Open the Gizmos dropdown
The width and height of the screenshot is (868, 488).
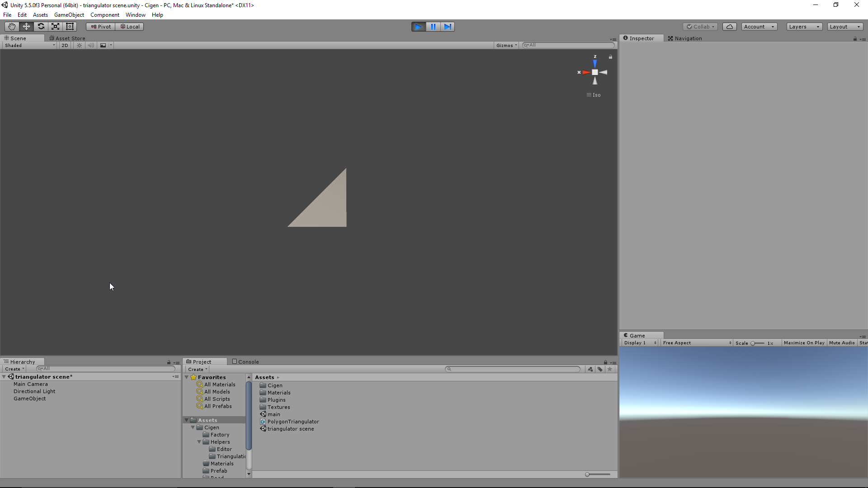tap(506, 45)
